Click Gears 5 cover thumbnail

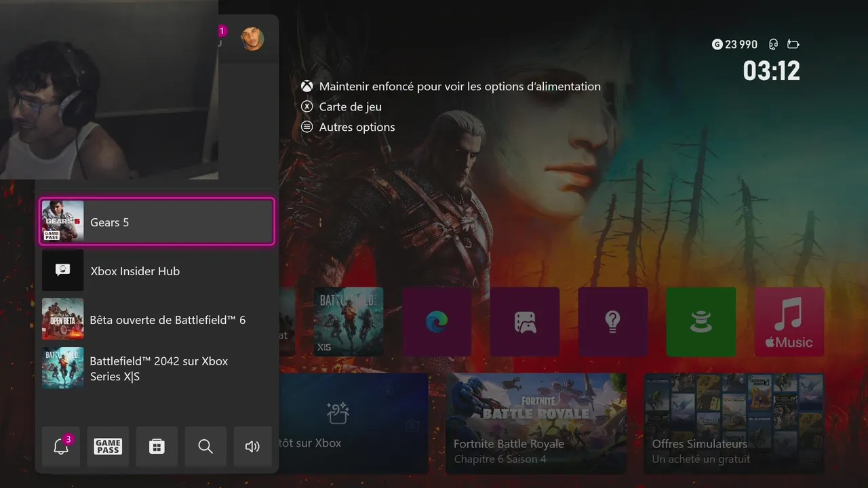(x=63, y=222)
